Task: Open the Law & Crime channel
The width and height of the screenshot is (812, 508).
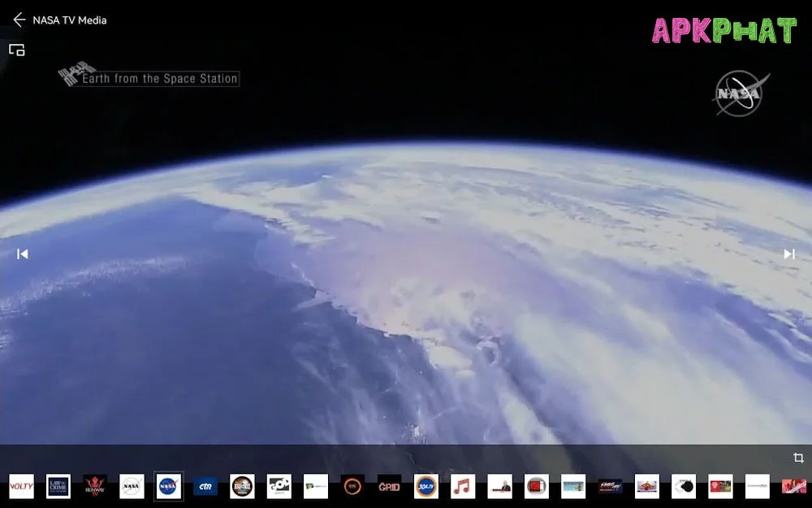Action: 58,486
